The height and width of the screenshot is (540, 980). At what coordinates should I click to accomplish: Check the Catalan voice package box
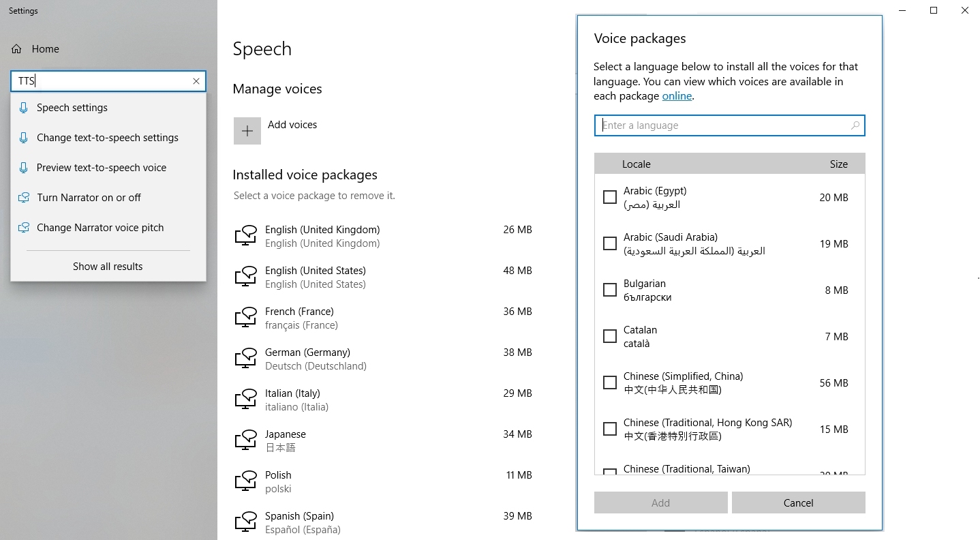click(x=610, y=336)
